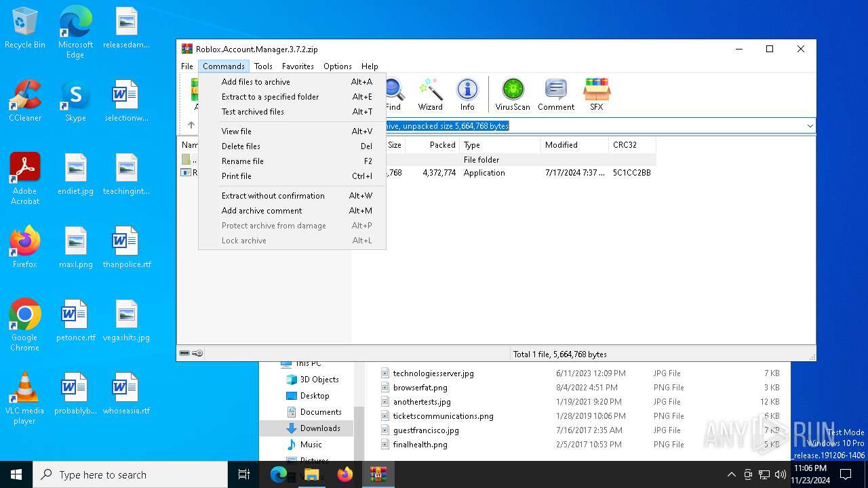868x488 pixels.
Task: Show hidden system tray icons
Action: point(731,474)
